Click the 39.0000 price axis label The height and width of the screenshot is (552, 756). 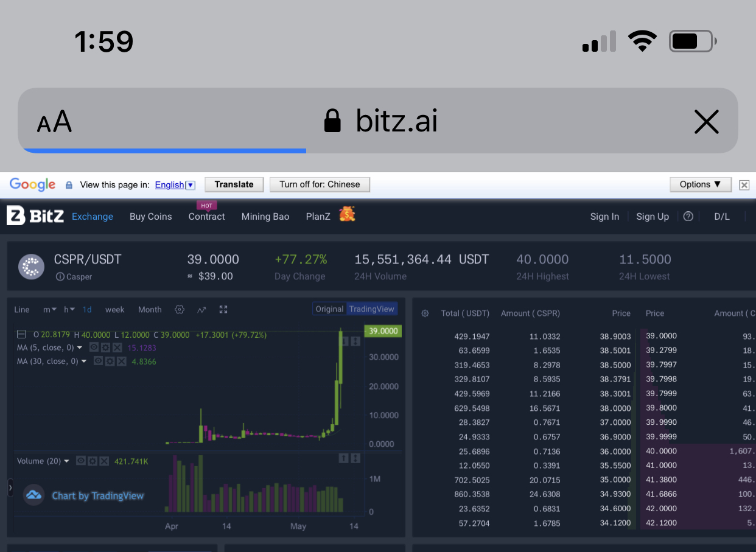click(382, 331)
